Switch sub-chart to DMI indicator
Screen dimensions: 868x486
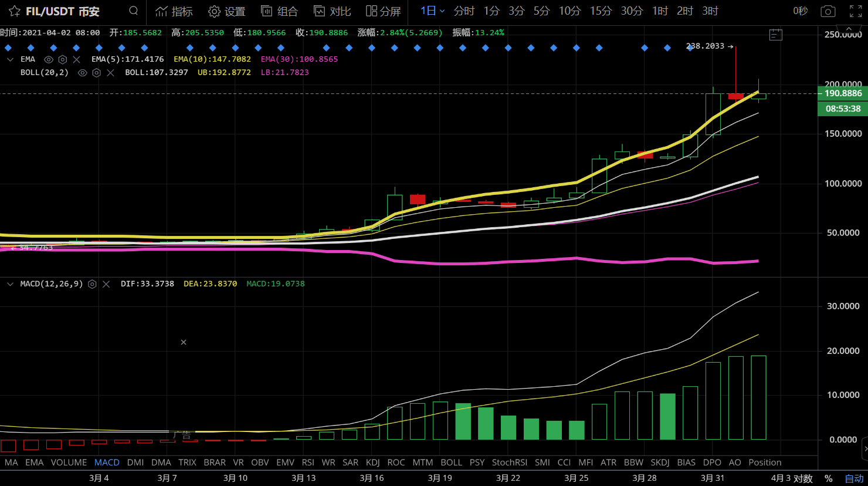135,463
